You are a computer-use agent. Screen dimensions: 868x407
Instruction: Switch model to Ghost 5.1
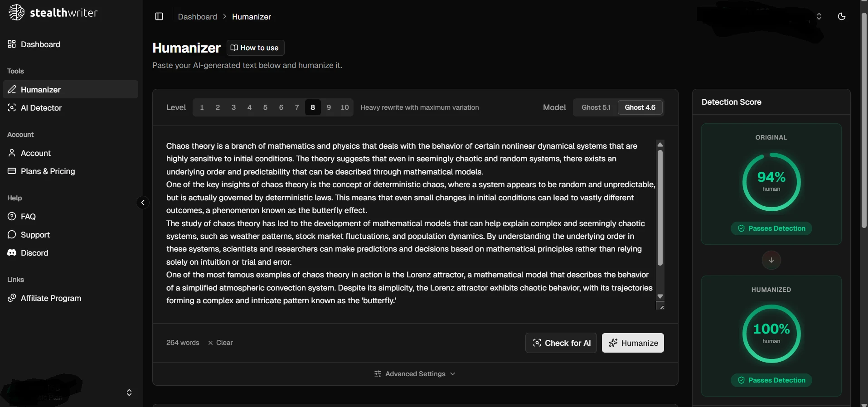[x=596, y=107]
